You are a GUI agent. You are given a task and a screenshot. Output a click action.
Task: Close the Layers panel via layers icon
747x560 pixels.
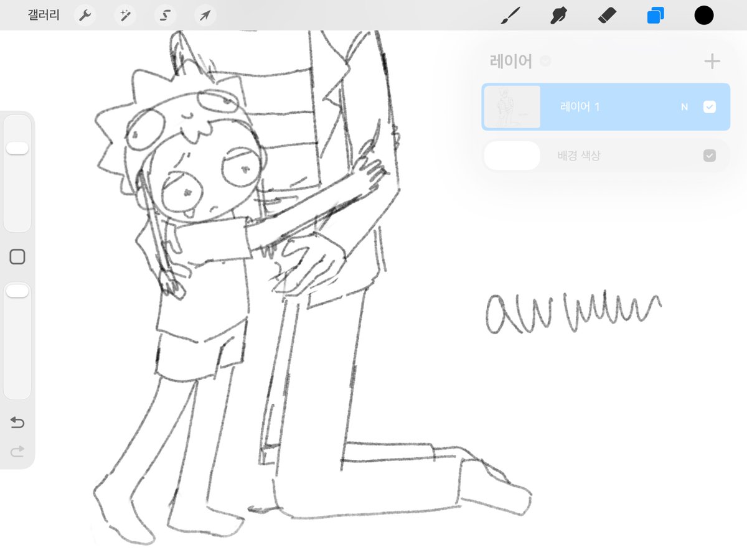coord(655,16)
